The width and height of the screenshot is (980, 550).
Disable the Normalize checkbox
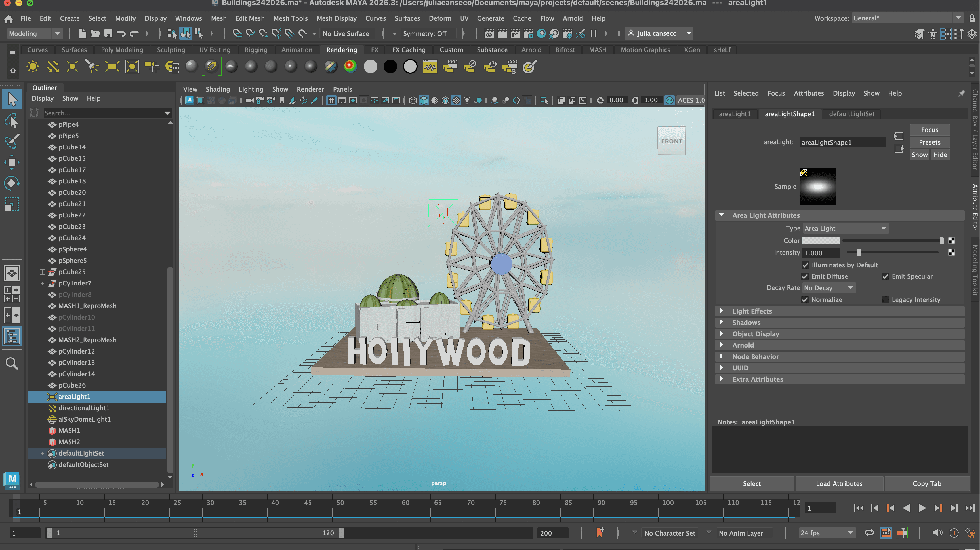click(x=805, y=299)
